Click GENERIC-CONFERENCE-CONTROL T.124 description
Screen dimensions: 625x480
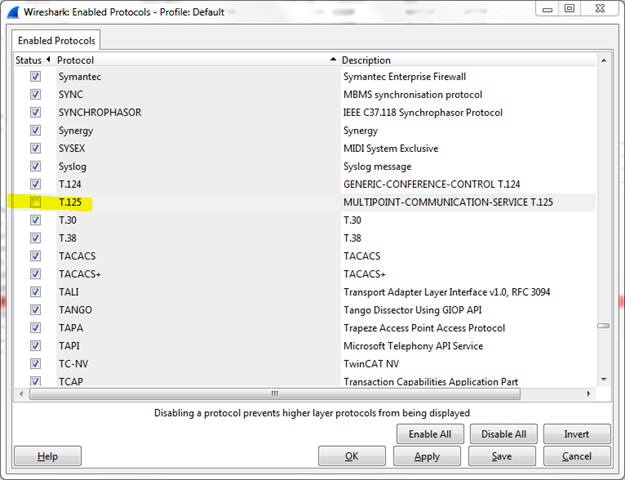(432, 184)
